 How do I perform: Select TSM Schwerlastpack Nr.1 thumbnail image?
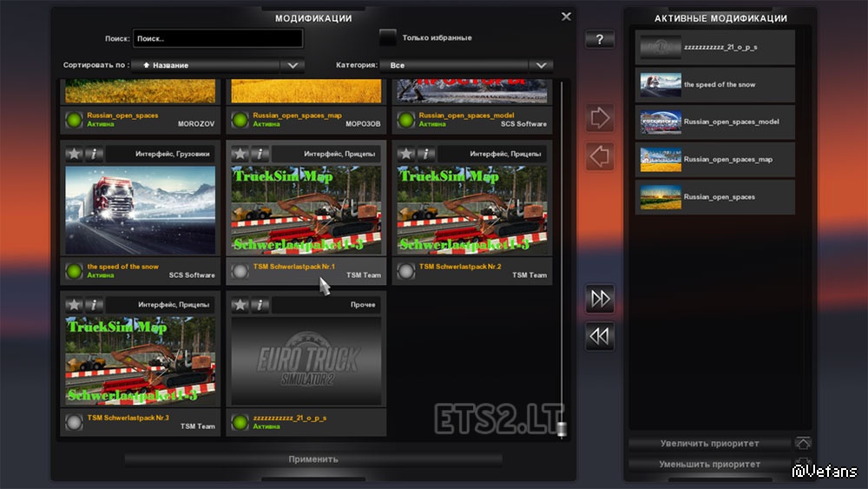point(306,210)
